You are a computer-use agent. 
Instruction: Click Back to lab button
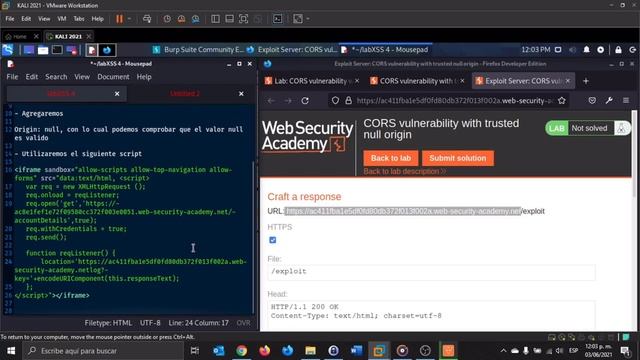[x=391, y=158]
